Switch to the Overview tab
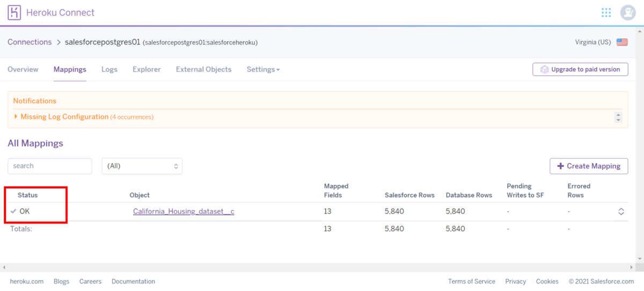Viewport: 644px width, 291px height. point(23,69)
